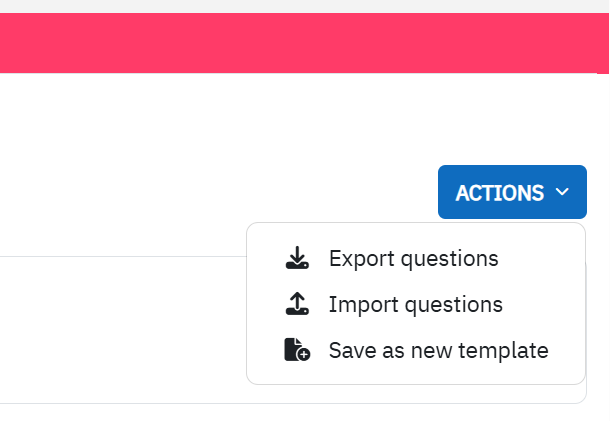The image size is (610, 421).
Task: Hit the downward arrow tray icon beside Export
Action: [297, 258]
